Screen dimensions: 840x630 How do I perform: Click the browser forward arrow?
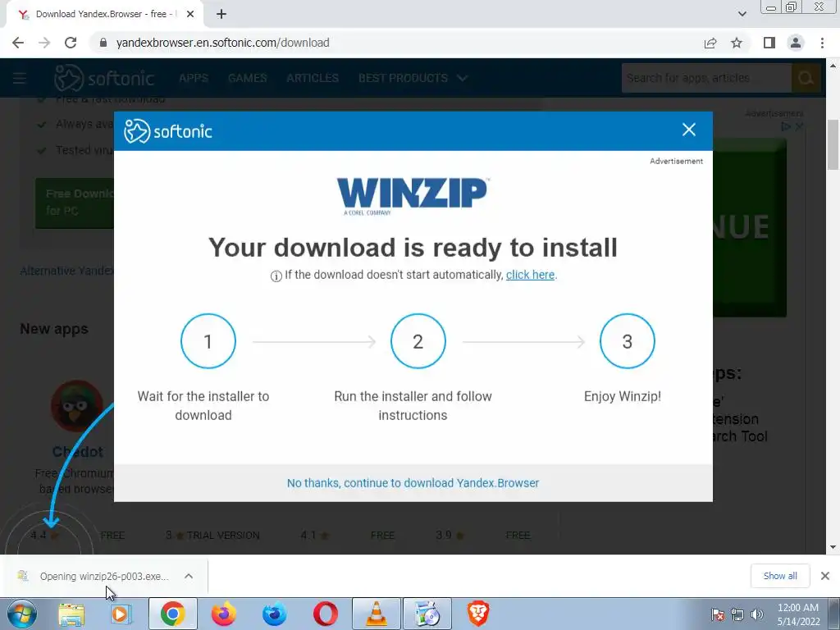coord(44,43)
